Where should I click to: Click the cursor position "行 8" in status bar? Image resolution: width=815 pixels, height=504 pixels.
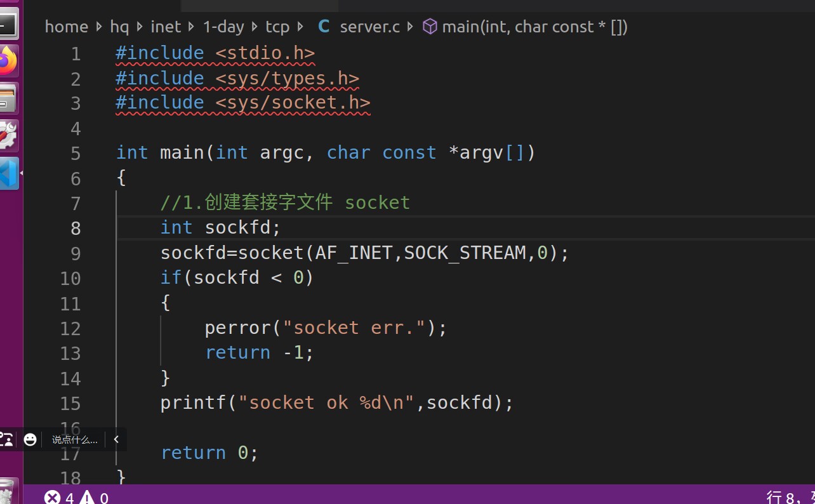coord(781,498)
